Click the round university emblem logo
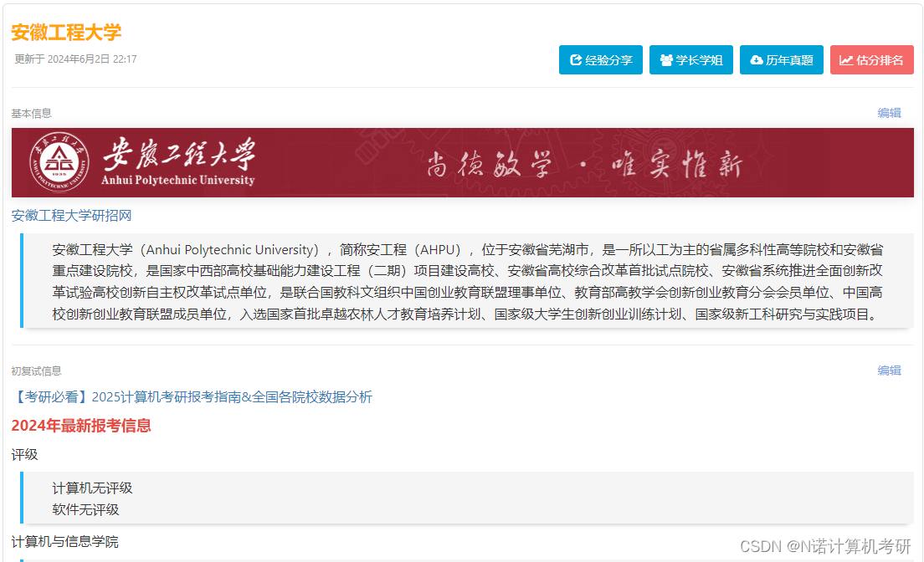924x562 pixels. coord(59,162)
